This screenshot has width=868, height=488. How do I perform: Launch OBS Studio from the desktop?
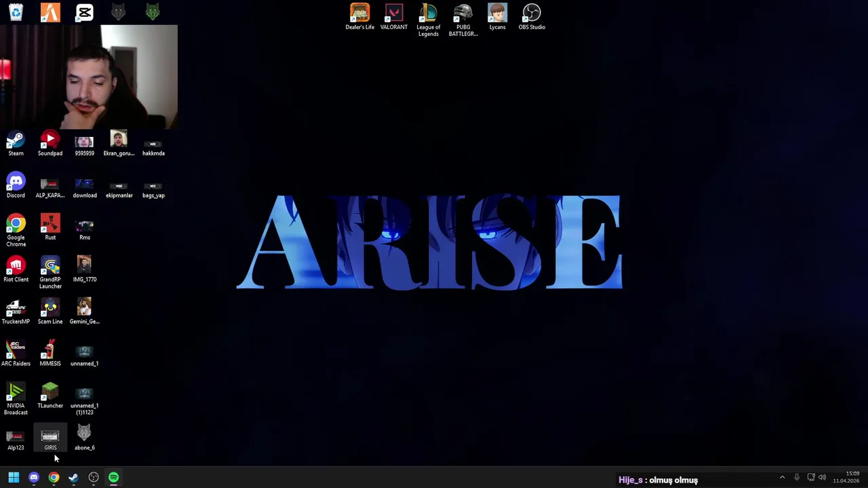point(532,17)
